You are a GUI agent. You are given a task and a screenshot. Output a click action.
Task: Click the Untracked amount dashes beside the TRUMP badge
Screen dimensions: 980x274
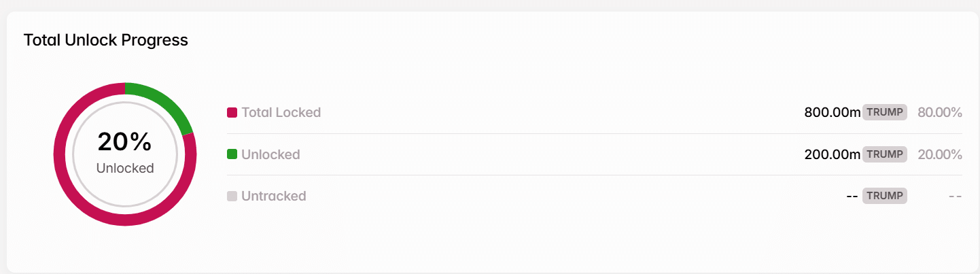[x=852, y=196]
